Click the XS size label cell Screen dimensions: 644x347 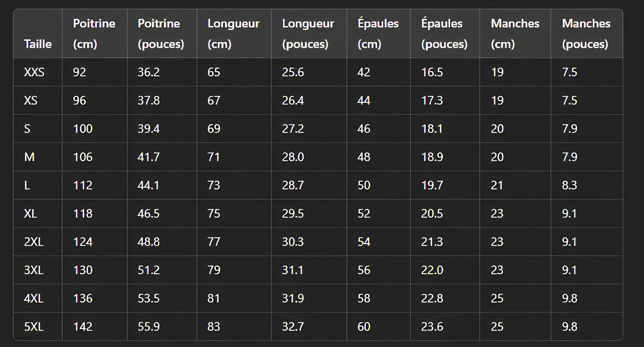tap(31, 101)
